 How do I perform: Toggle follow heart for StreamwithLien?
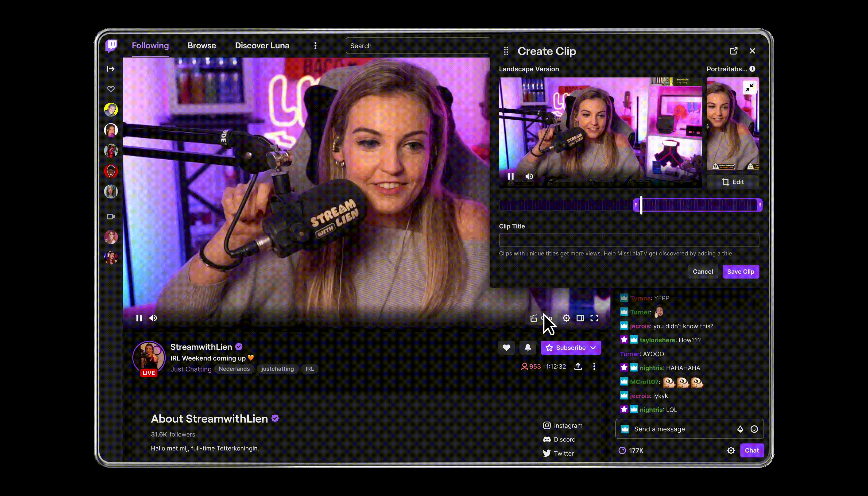coord(506,348)
